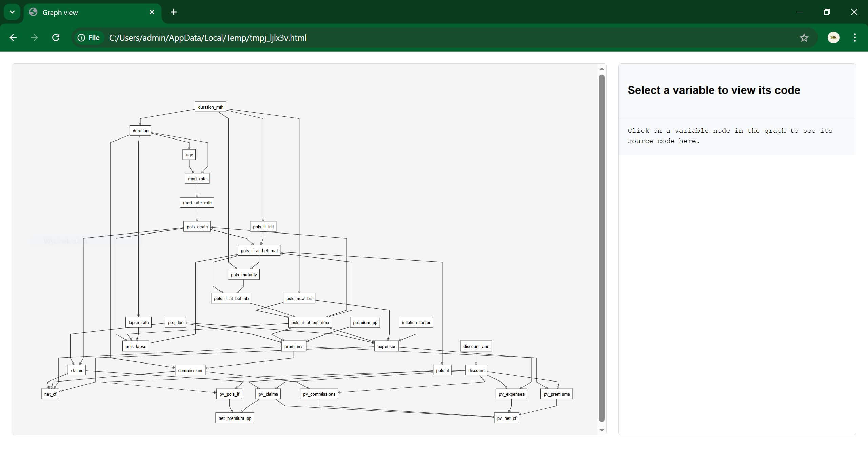Select the net_cf variable node
This screenshot has width=868, height=465.
click(50, 394)
